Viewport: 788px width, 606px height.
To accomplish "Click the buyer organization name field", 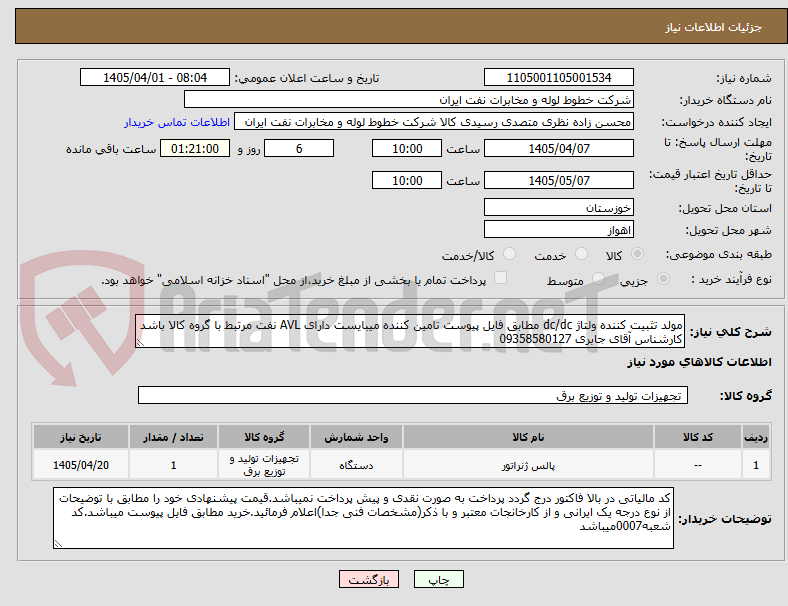I will tap(409, 100).
